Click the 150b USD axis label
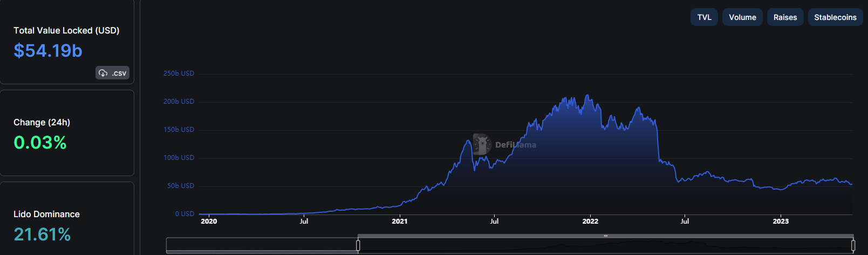The width and height of the screenshot is (868, 255). click(x=179, y=130)
